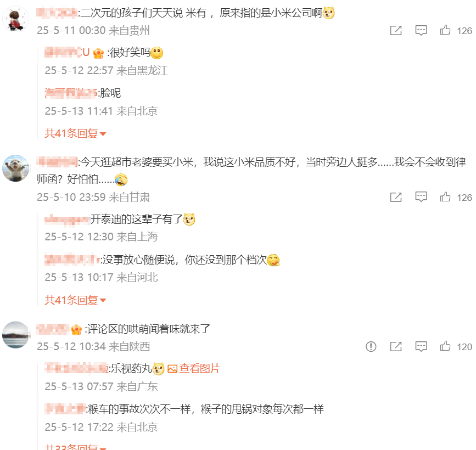
Task: Like the 逛超市 comment from 甘肃
Action: point(445,197)
